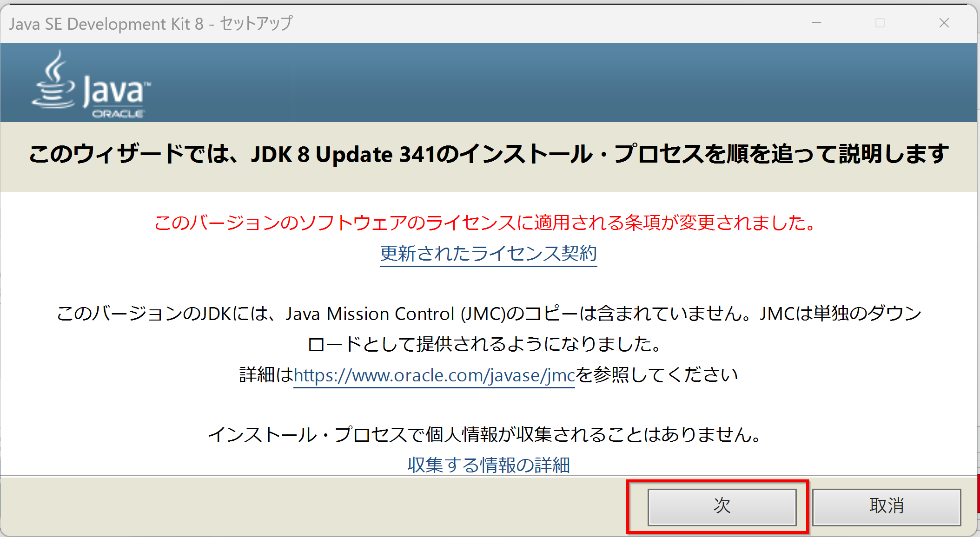Open the oracle.com/javase/jmc link
This screenshot has height=537, width=980.
pos(434,375)
